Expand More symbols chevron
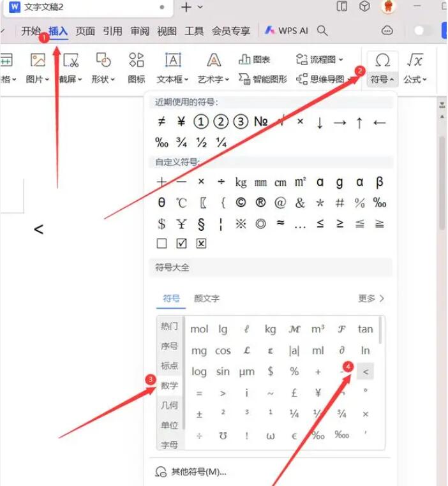Image resolution: width=448 pixels, height=486 pixels. pos(382,298)
